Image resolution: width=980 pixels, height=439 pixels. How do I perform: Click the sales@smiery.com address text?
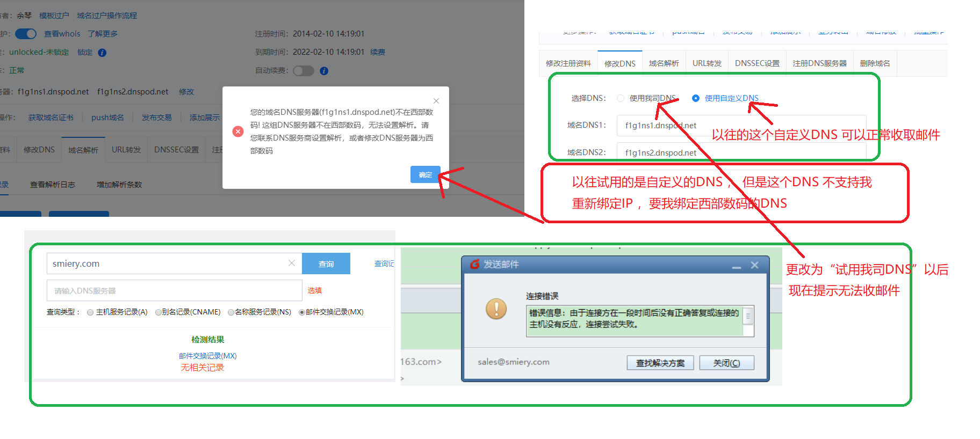pyautogui.click(x=514, y=362)
